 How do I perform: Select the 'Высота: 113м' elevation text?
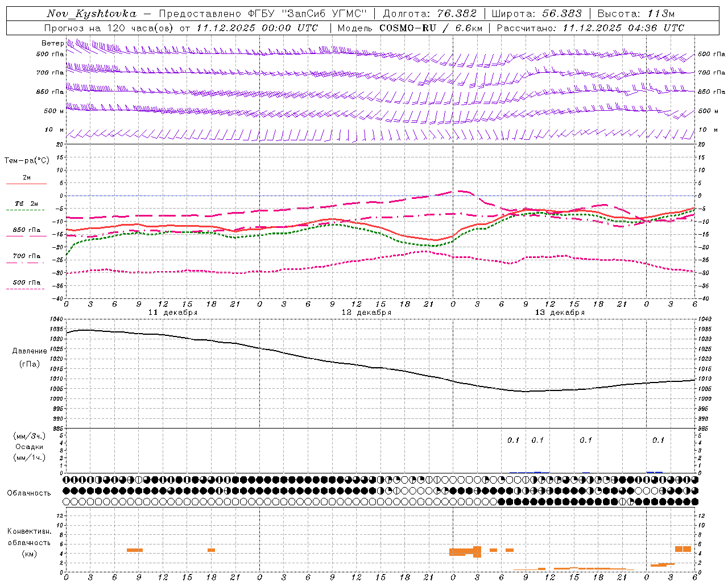click(x=636, y=14)
